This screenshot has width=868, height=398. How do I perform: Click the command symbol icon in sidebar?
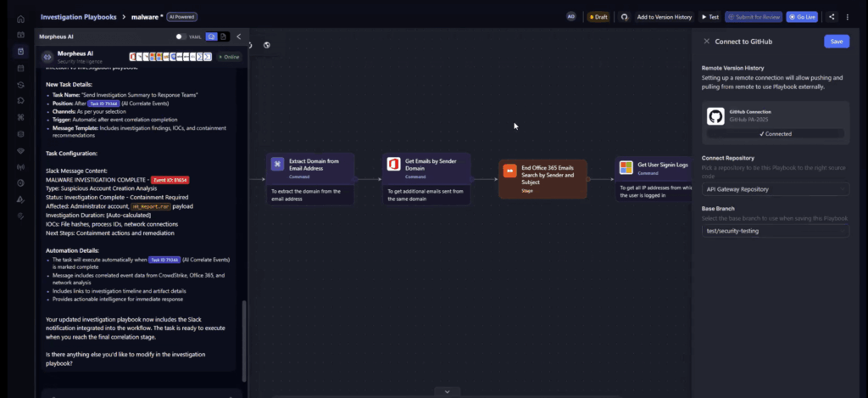tap(20, 117)
